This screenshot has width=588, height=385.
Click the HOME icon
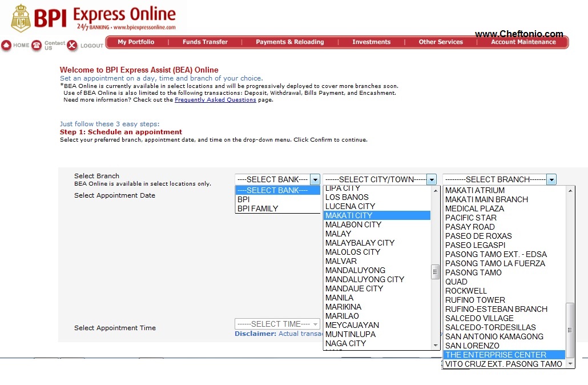pyautogui.click(x=7, y=46)
